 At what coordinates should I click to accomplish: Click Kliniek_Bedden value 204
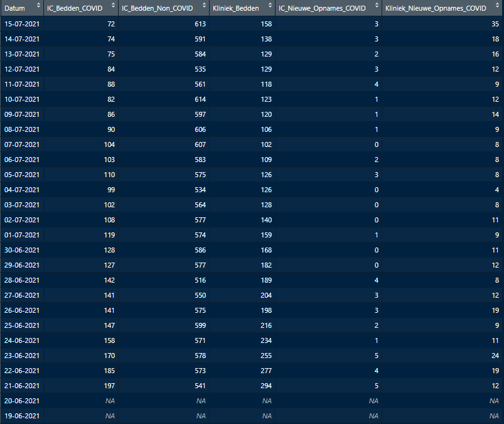tap(266, 295)
